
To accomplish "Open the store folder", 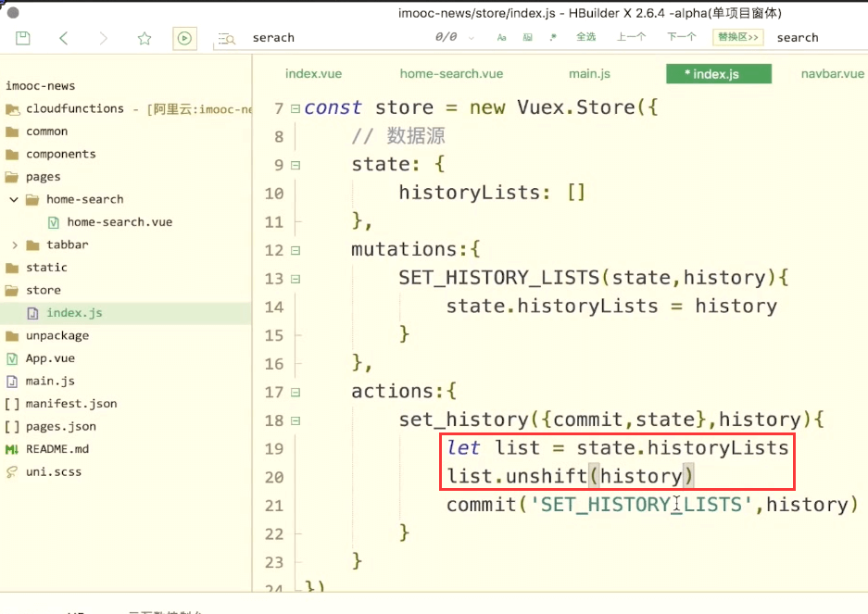I will tap(44, 290).
